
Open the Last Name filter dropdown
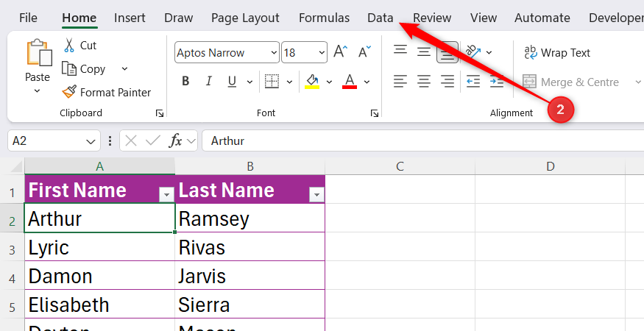pyautogui.click(x=316, y=195)
